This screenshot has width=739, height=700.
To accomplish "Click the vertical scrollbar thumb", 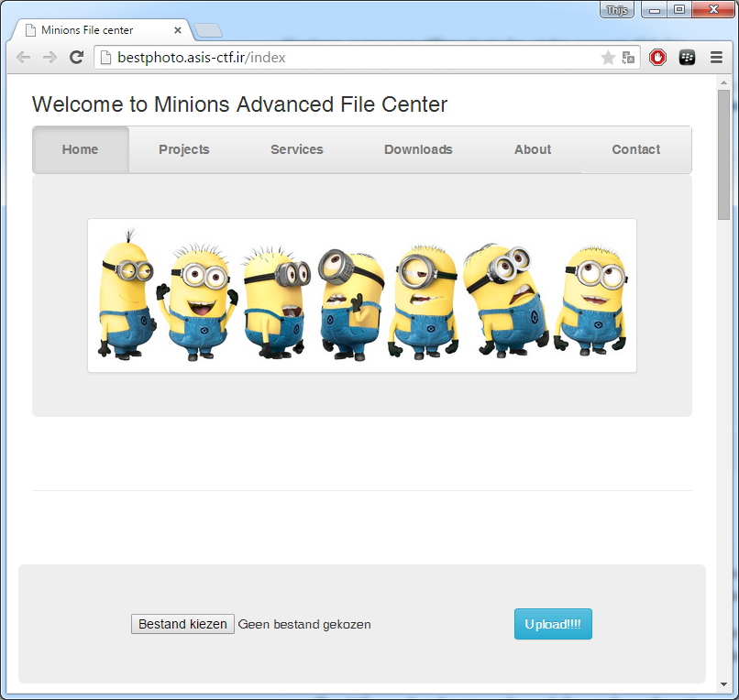I will [x=723, y=154].
